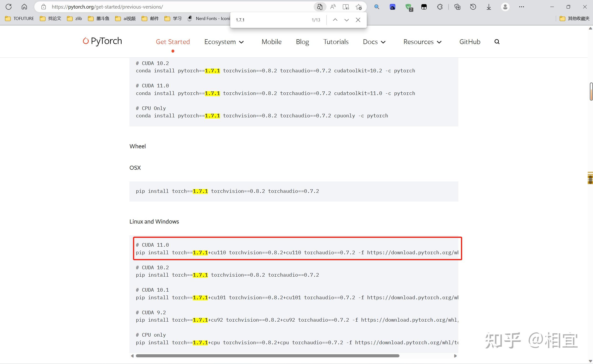Open the Extensions puzzle piece icon
Image resolution: width=593 pixels, height=364 pixels.
click(x=440, y=7)
